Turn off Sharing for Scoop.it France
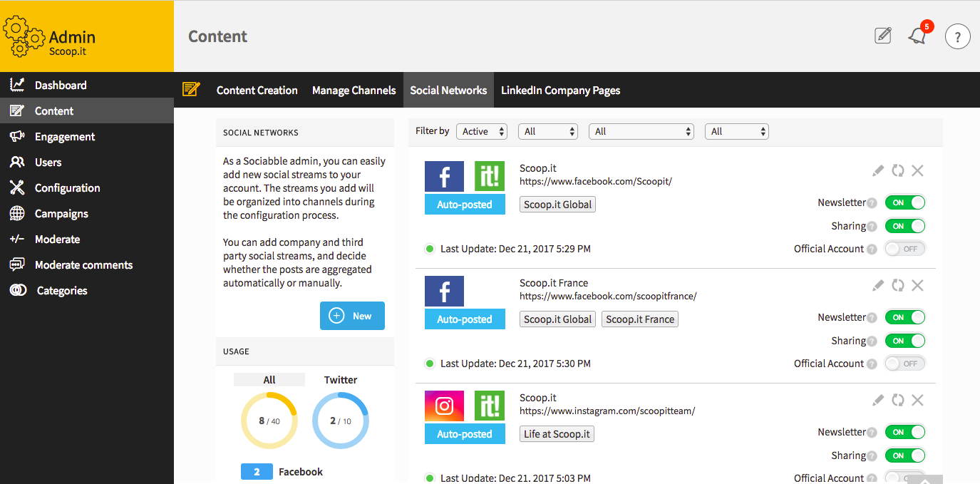980x484 pixels. 905,341
